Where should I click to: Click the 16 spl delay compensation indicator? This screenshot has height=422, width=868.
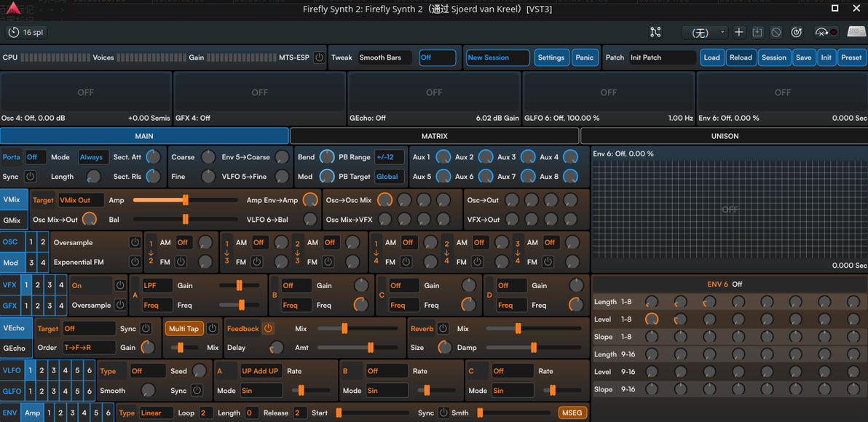pos(26,33)
